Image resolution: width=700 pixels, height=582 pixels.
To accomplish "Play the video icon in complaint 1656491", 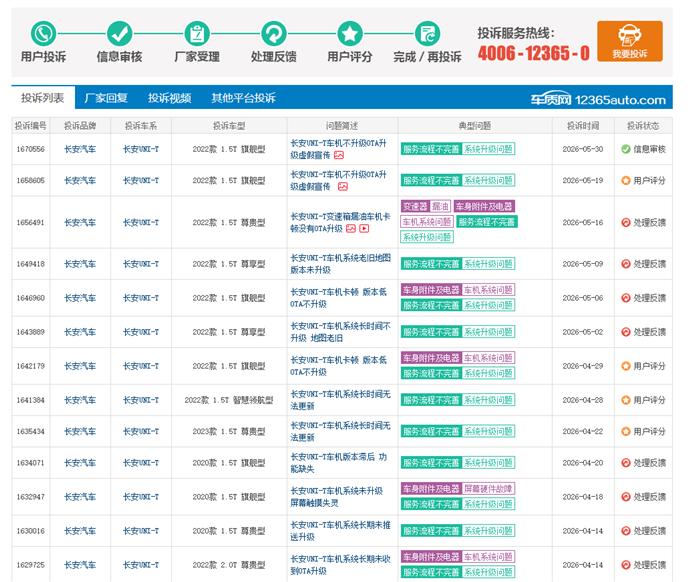I will [364, 229].
